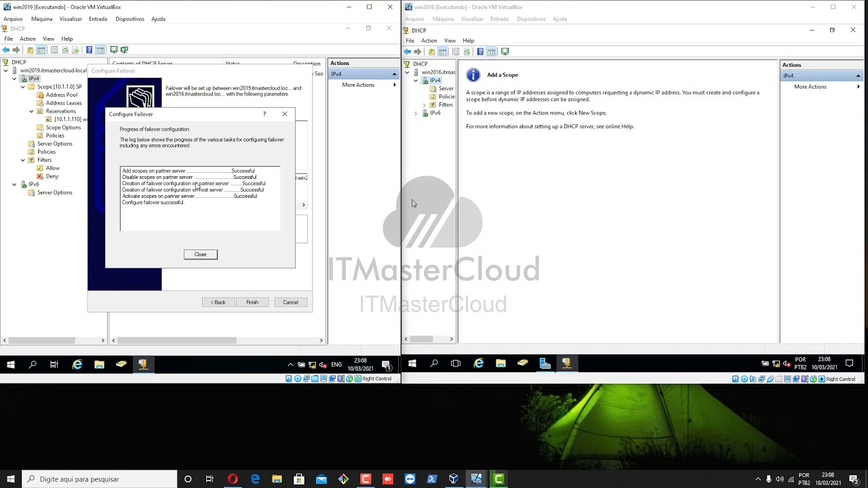This screenshot has height=488, width=868.
Task: Click DHCP app icon in win2016 guest taskbar
Action: coord(566,363)
